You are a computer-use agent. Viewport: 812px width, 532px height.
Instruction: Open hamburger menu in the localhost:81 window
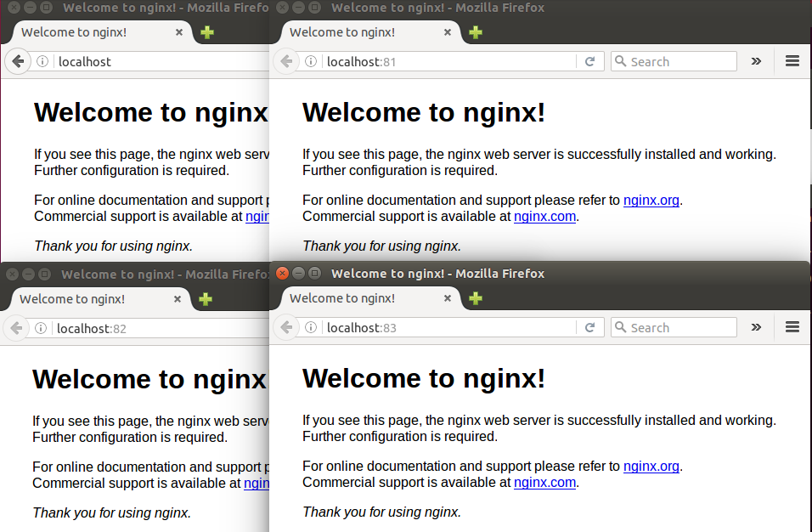coord(792,61)
